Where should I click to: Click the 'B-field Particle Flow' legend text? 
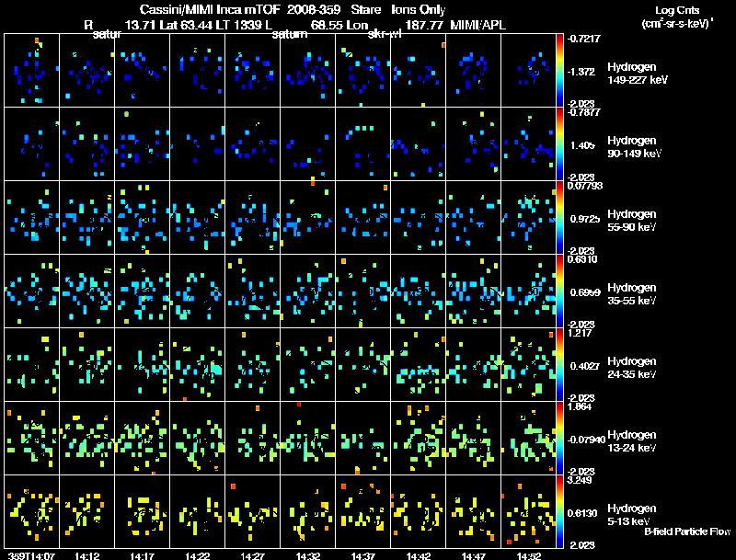pyautogui.click(x=687, y=531)
